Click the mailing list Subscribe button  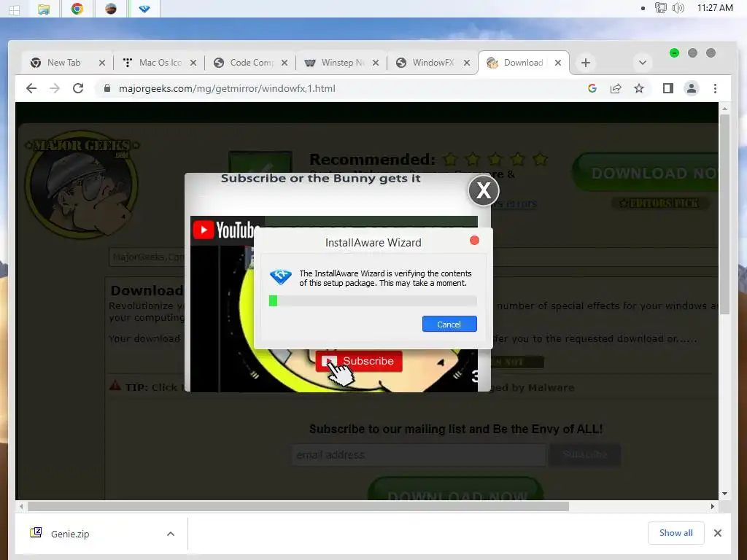[585, 455]
